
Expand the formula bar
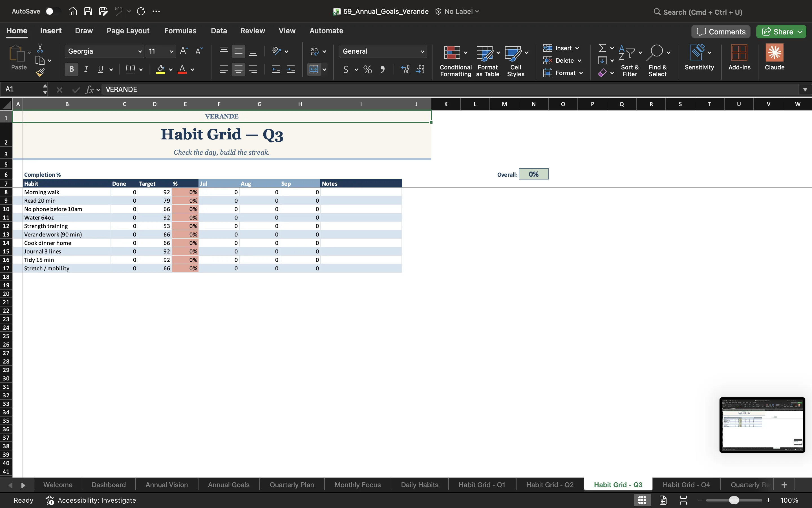tap(805, 89)
